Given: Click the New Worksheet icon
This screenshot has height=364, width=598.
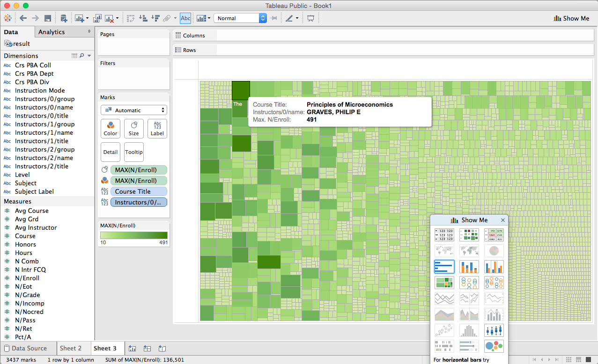Looking at the screenshot, I should point(133,348).
